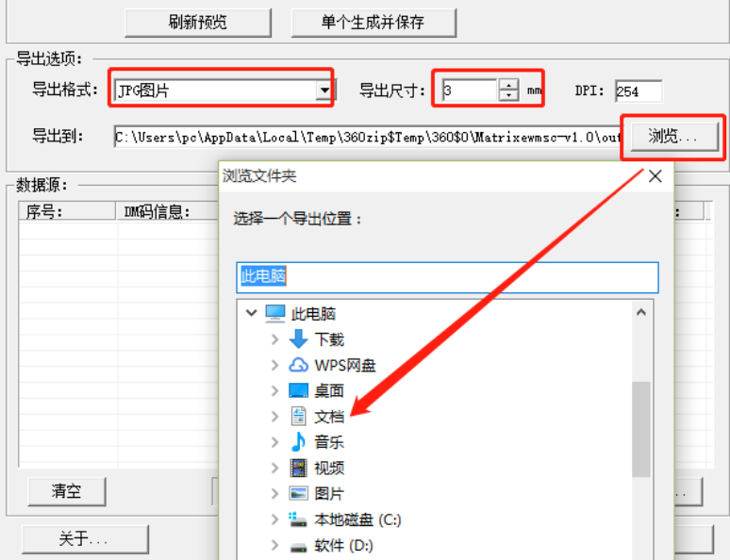This screenshot has height=560, width=730.
Task: Click the DM码信息 column header
Action: click(167, 211)
